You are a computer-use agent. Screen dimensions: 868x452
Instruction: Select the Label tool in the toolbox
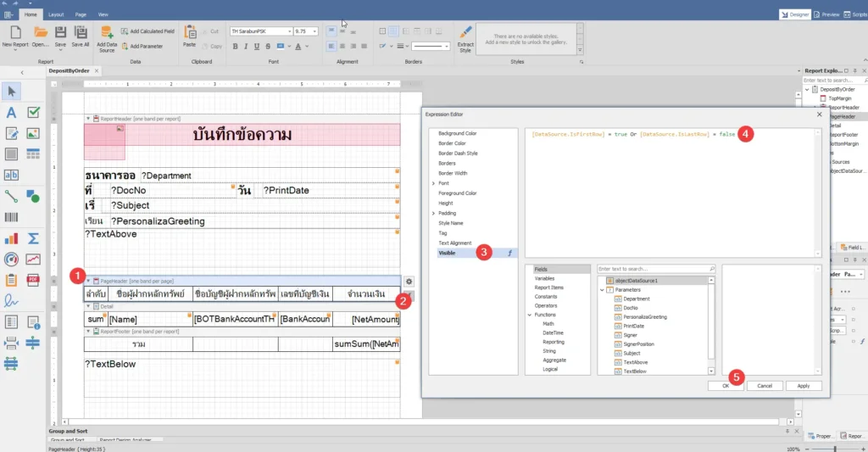tap(12, 112)
